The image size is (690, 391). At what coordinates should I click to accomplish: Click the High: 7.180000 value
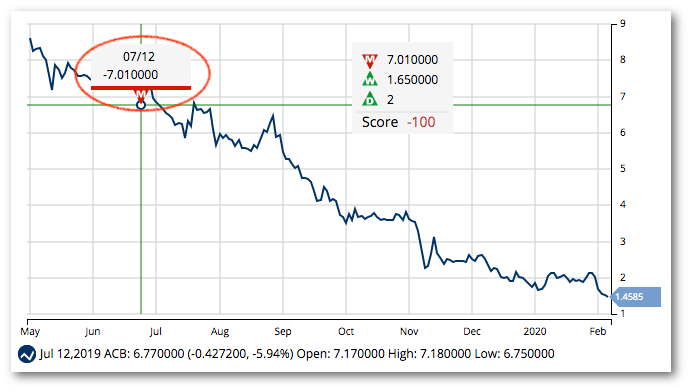429,354
